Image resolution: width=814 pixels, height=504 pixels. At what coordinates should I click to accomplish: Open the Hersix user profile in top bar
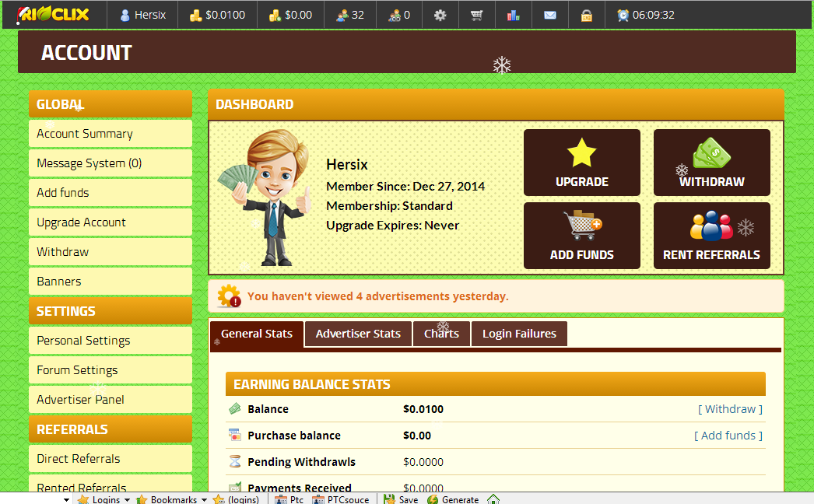point(142,15)
